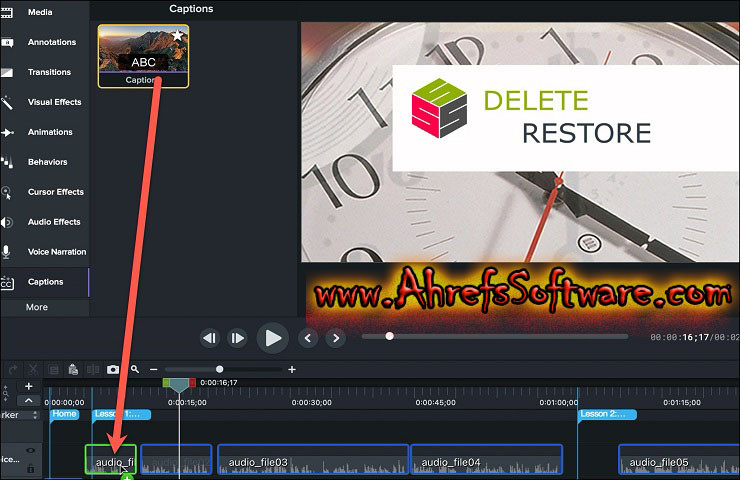
Task: Select the audio_file04 clip
Action: (x=487, y=459)
